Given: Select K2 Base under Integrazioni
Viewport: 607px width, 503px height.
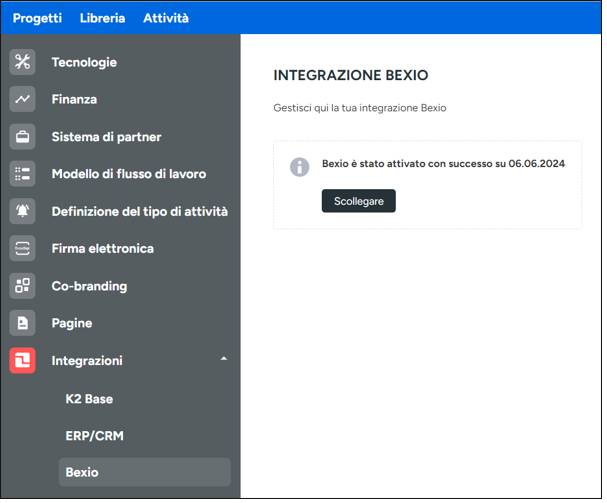Looking at the screenshot, I should click(x=89, y=399).
